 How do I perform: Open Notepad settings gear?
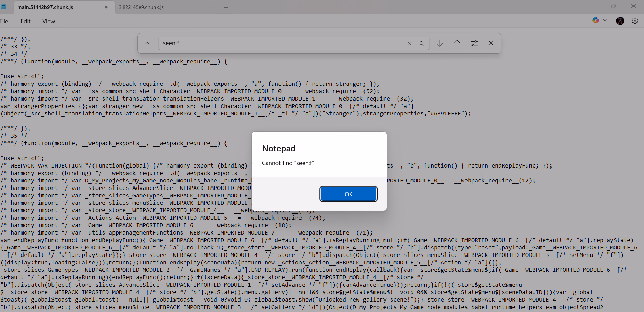click(x=635, y=21)
